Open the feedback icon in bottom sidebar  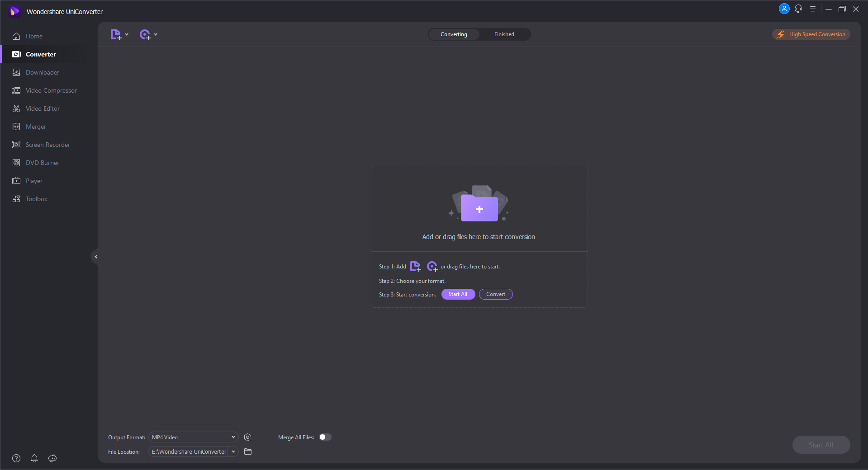pyautogui.click(x=52, y=458)
